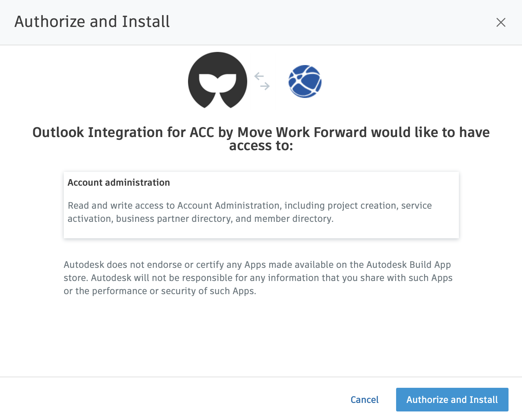Click 'project creation' in the permission description
Image resolution: width=522 pixels, height=420 pixels.
[362, 205]
